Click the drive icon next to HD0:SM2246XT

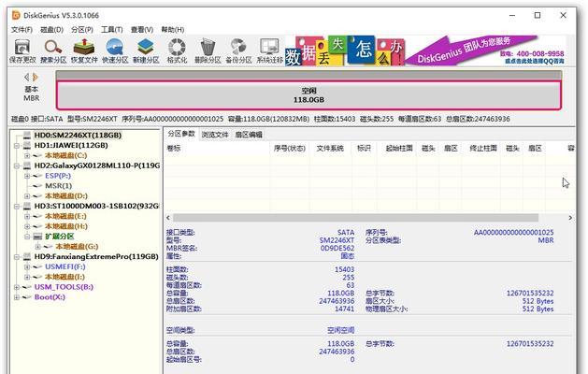pyautogui.click(x=27, y=135)
